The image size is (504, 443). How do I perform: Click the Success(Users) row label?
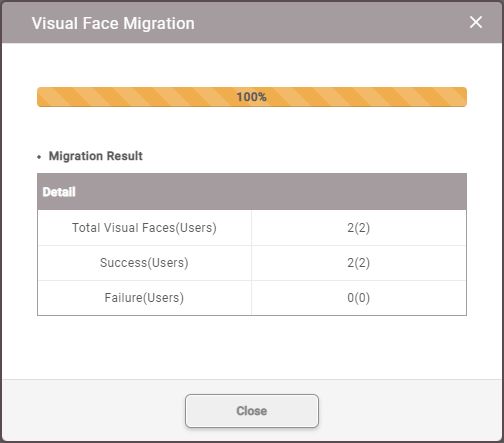tap(144, 263)
